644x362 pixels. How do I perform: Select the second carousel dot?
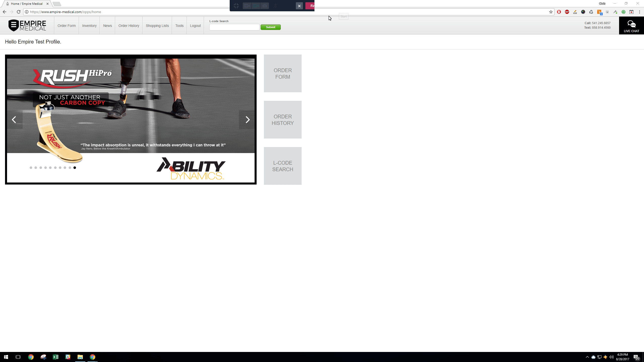(x=36, y=168)
